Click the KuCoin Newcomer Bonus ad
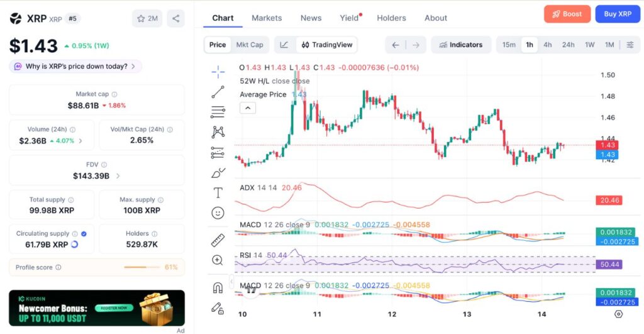The width and height of the screenshot is (644, 334). pyautogui.click(x=97, y=308)
